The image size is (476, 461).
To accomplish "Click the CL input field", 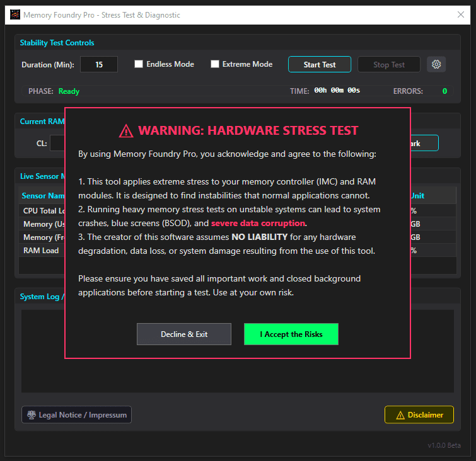I will 57,143.
